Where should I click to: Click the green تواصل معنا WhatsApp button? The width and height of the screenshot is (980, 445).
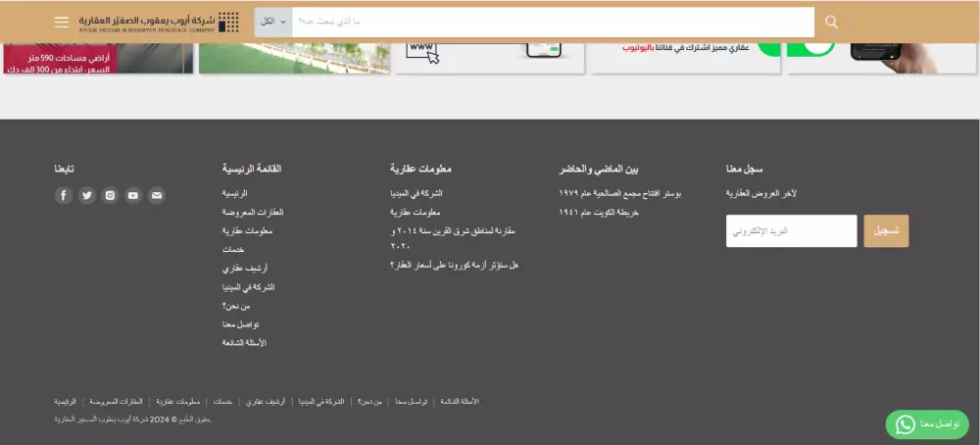coord(927,425)
